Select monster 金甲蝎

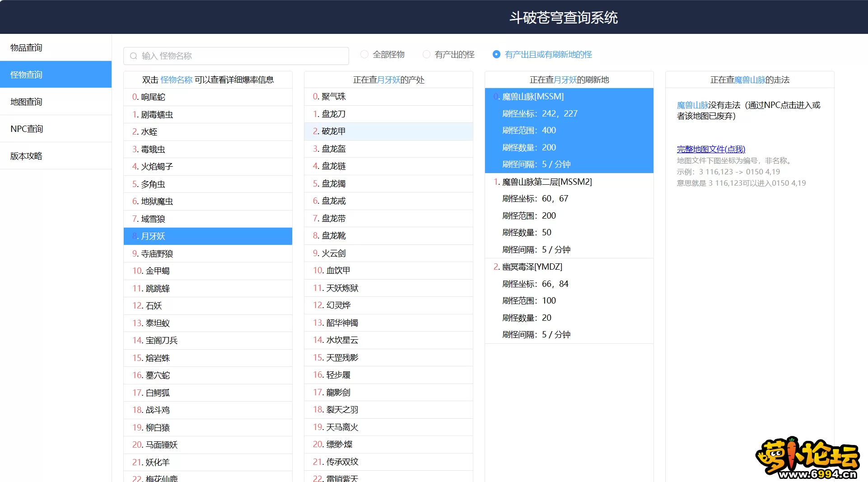(208, 271)
